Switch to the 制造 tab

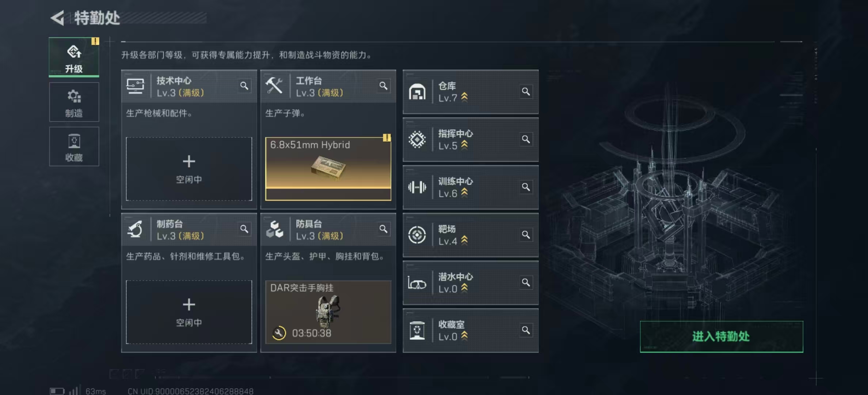[x=74, y=102]
